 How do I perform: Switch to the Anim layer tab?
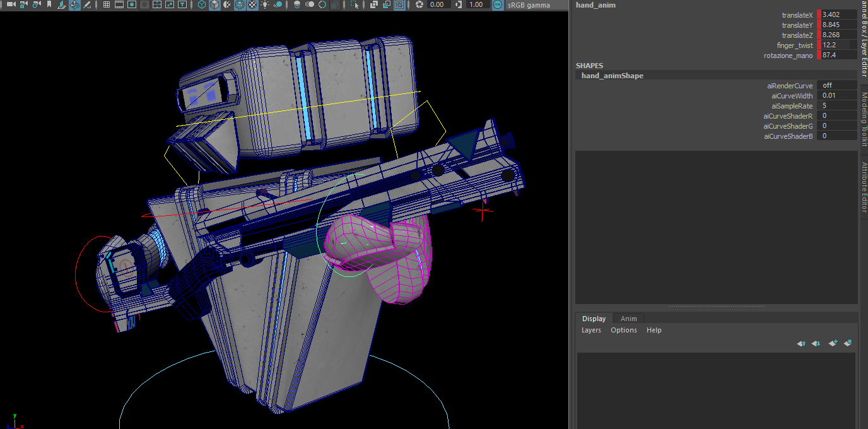click(x=628, y=319)
